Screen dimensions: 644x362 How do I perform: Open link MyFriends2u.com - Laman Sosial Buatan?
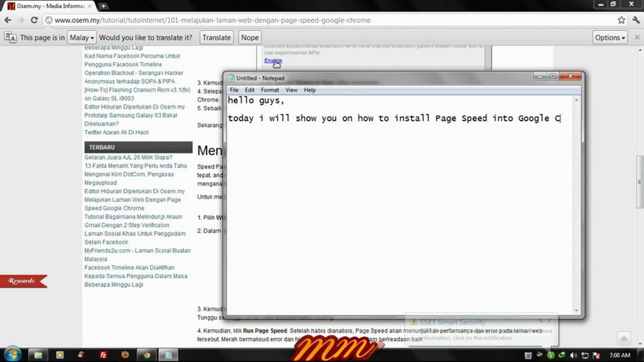[x=137, y=251]
